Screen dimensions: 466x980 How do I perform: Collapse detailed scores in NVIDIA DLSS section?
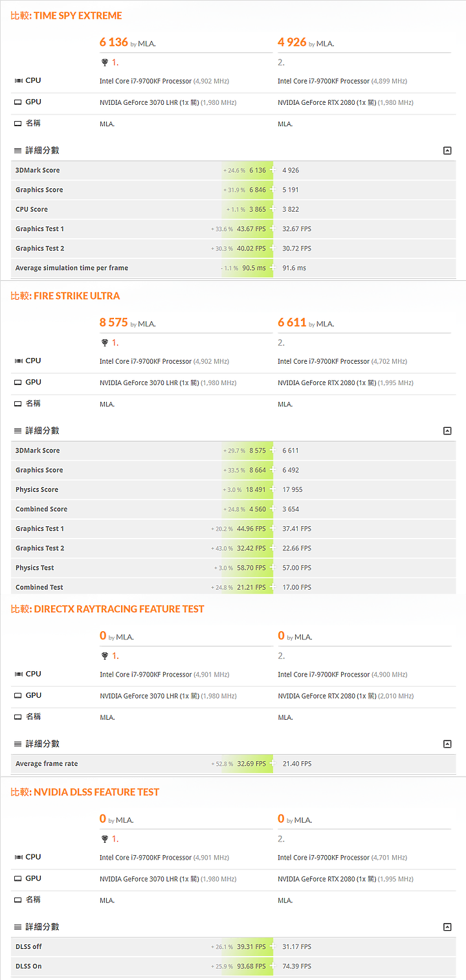tap(447, 928)
